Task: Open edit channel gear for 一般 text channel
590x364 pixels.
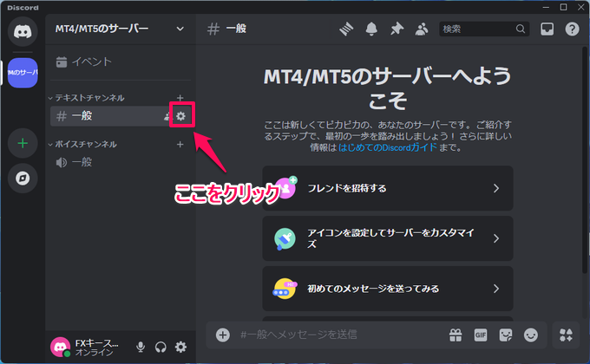Action: click(x=181, y=116)
